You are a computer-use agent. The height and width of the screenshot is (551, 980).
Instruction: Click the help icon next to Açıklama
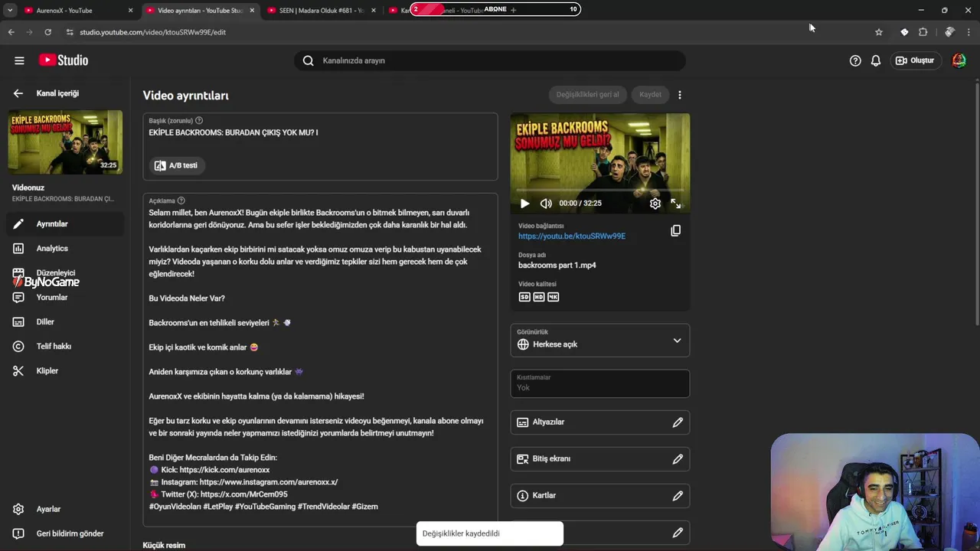click(x=181, y=201)
